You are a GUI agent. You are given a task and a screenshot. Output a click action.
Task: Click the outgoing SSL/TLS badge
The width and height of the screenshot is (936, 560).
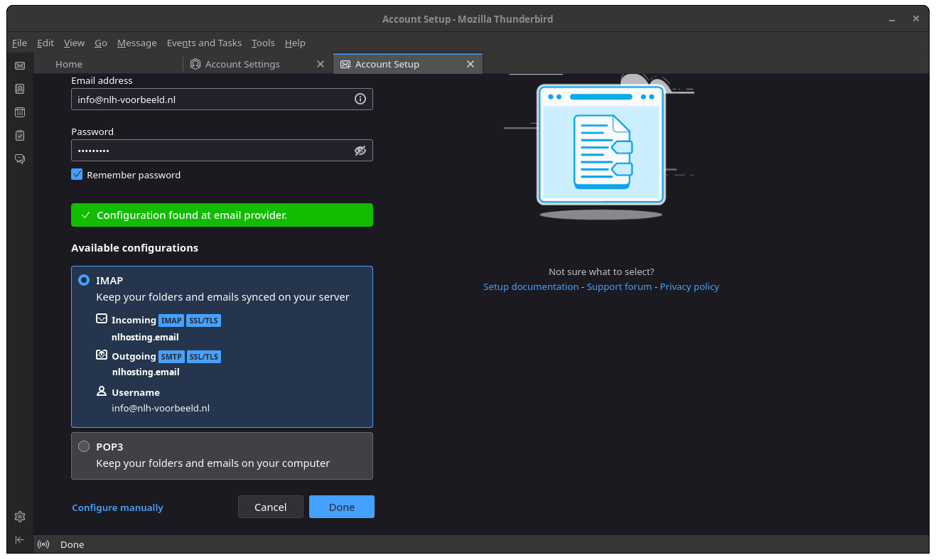[x=204, y=357]
